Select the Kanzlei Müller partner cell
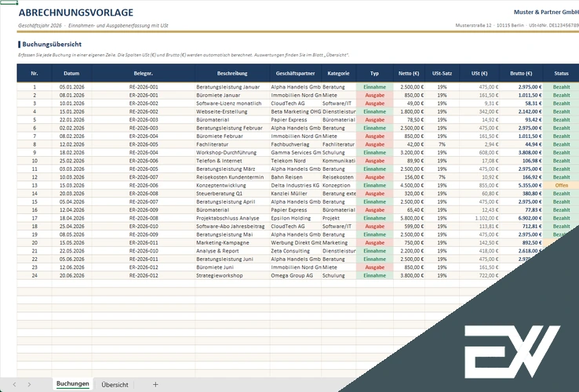 296,194
